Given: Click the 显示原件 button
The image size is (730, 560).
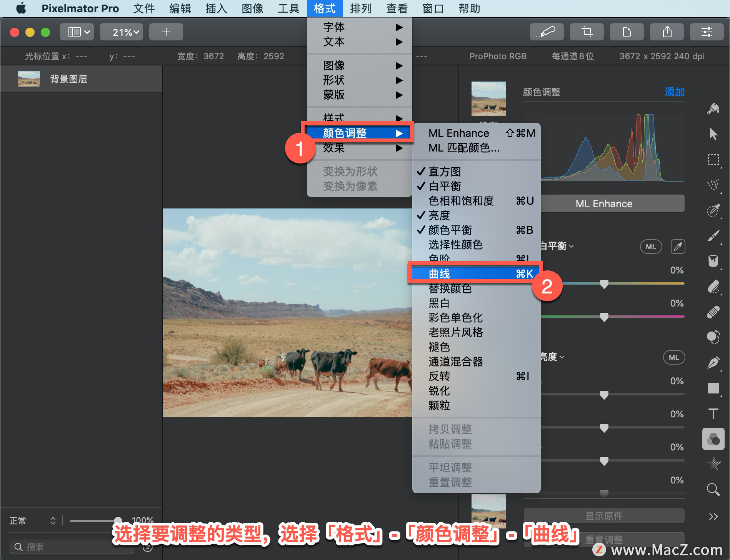Looking at the screenshot, I should coord(604,516).
